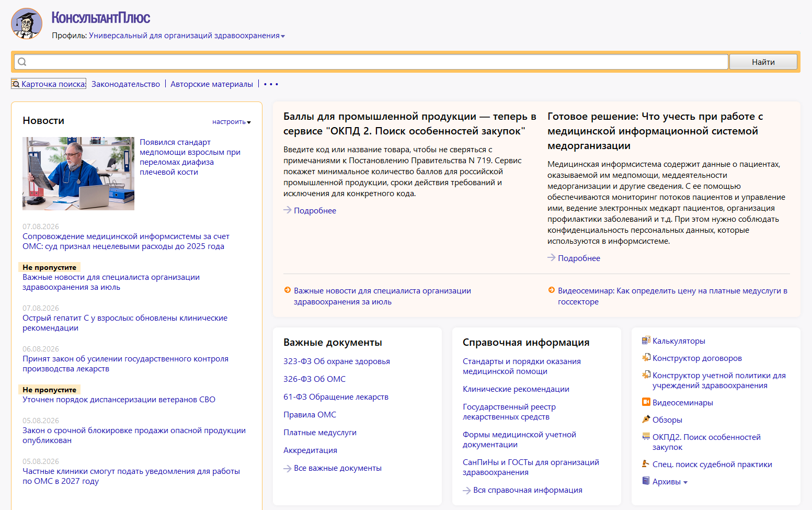Switch to Авторские материалы section

(x=212, y=84)
